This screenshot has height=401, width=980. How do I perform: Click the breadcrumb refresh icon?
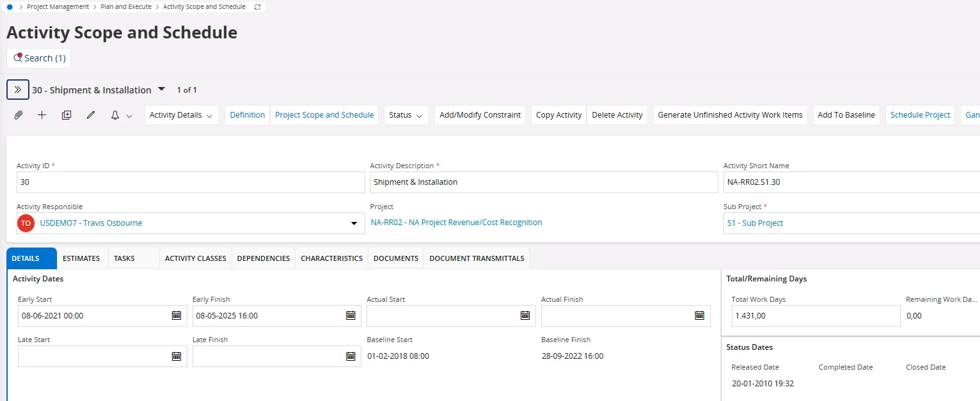point(257,7)
